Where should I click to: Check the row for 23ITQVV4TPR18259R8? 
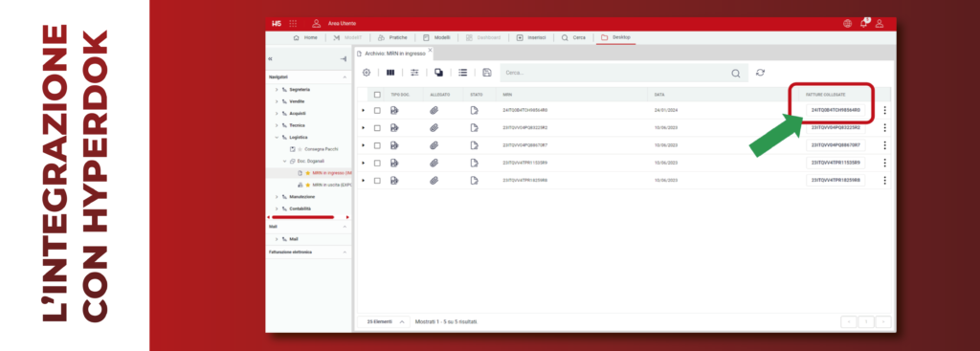pyautogui.click(x=377, y=181)
